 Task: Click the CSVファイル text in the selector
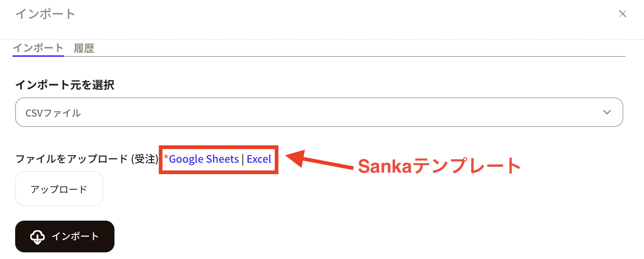tap(53, 113)
